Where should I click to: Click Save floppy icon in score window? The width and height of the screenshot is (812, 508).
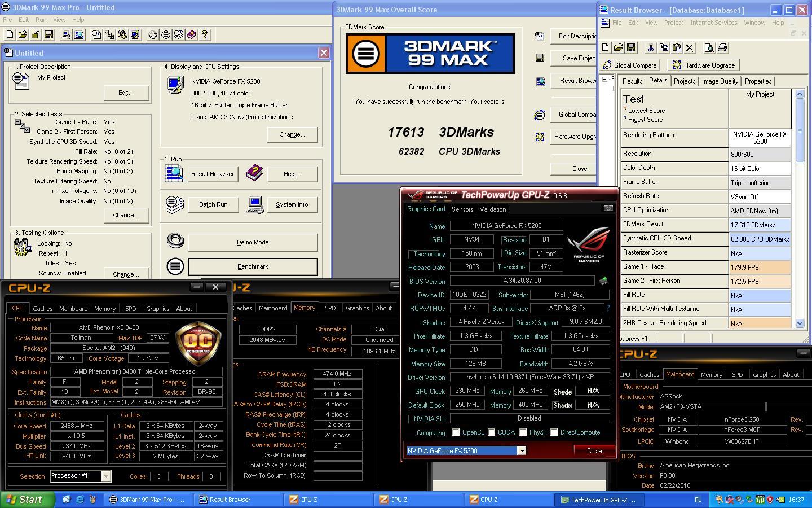point(540,58)
